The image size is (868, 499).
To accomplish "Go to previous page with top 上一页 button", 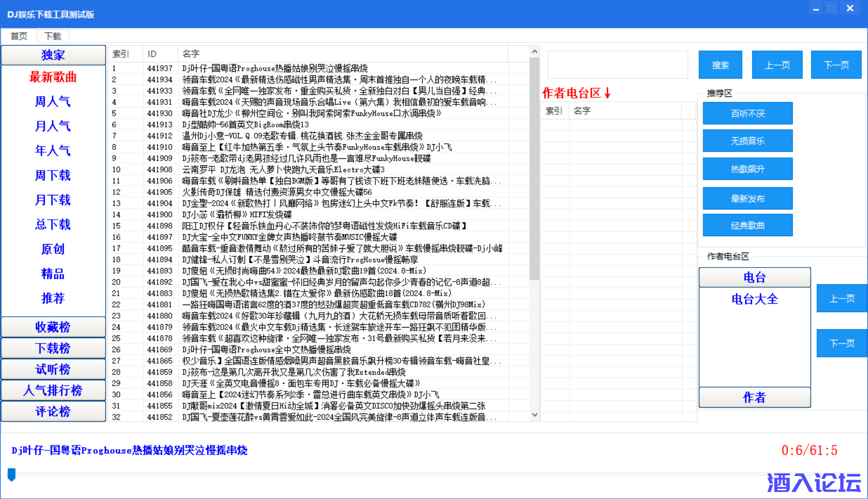I will (777, 65).
